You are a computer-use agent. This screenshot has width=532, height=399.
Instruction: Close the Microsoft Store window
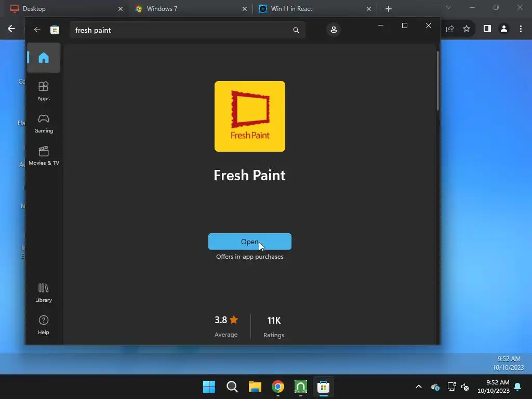[429, 25]
